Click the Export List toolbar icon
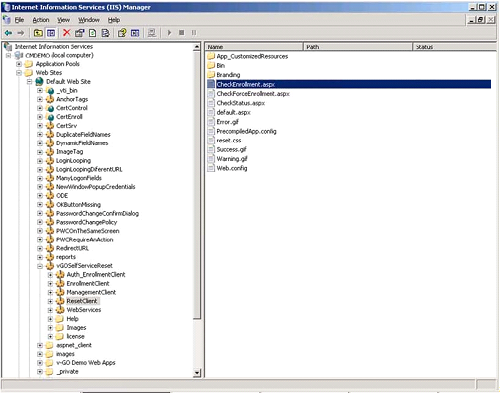The height and width of the screenshot is (393, 500). tap(105, 33)
